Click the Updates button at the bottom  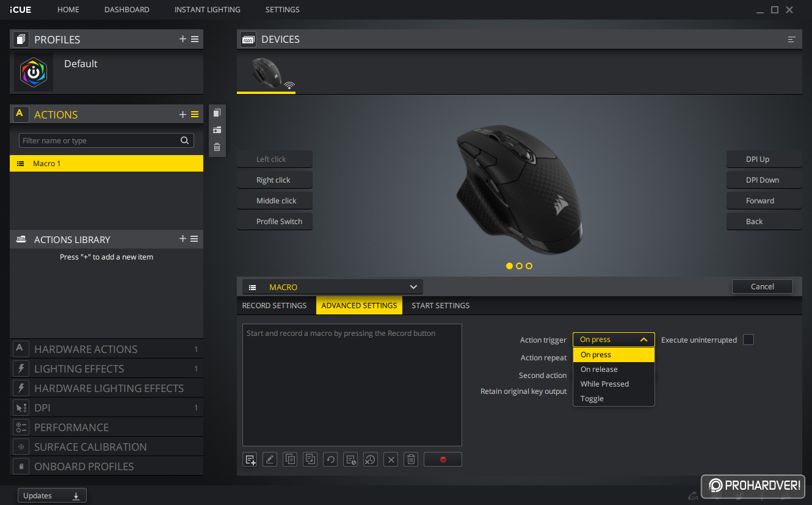(52, 496)
